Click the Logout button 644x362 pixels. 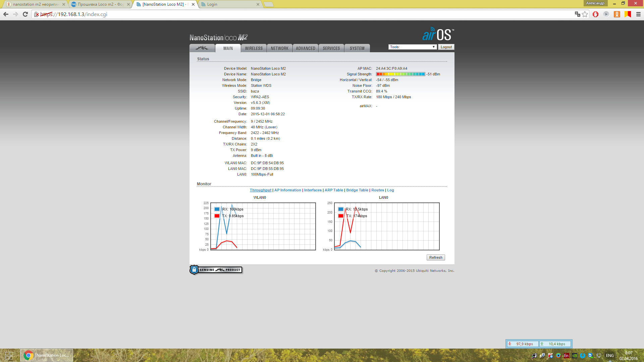[446, 47]
